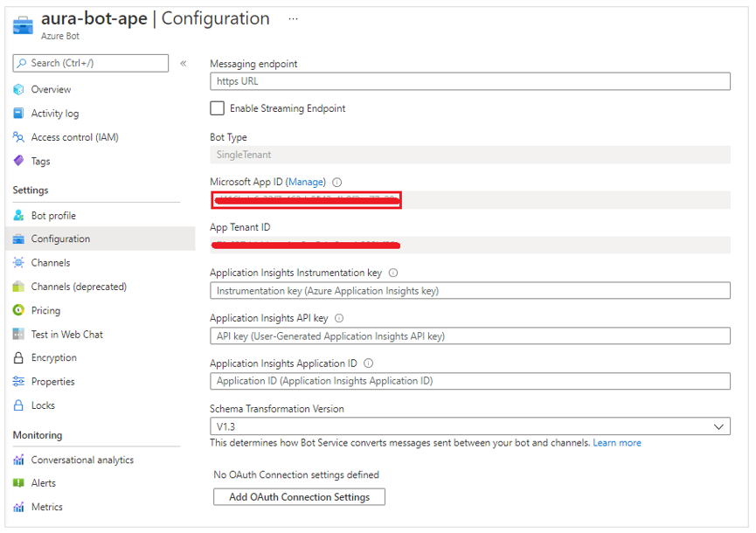The width and height of the screenshot is (756, 533).
Task: Open Activity log
Action: tap(55, 114)
